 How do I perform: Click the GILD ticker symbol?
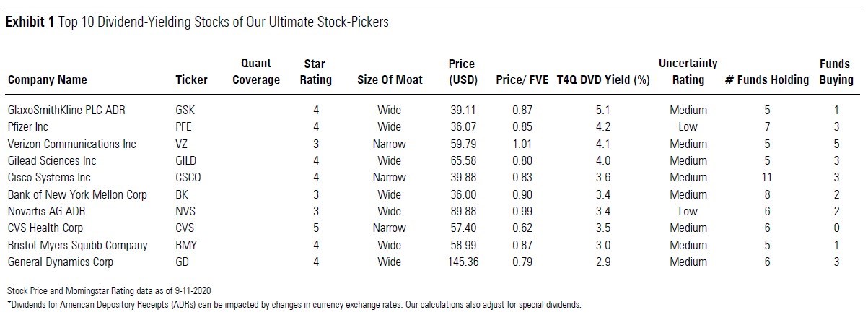186,160
